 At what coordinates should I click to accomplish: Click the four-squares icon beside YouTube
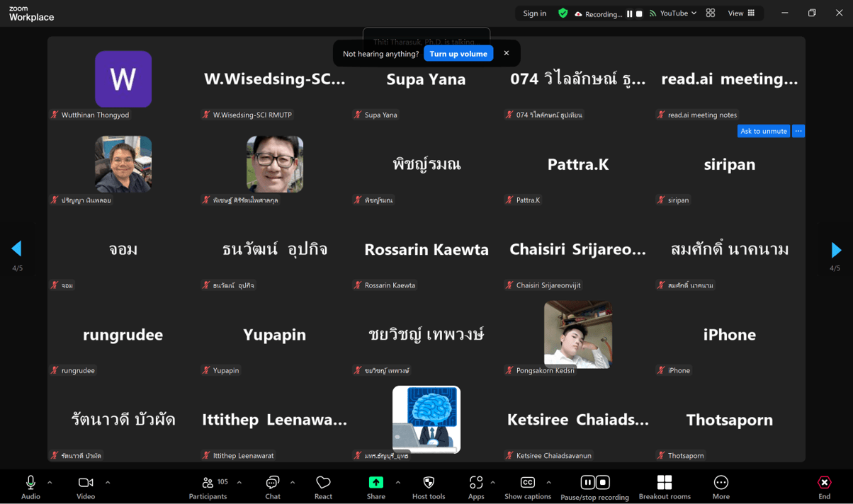pyautogui.click(x=711, y=13)
